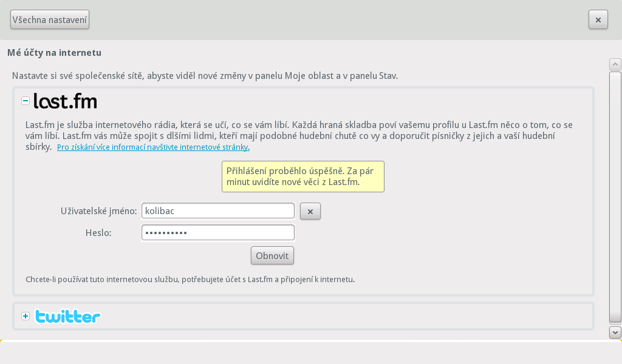Click the Last.fm logo
The width and height of the screenshot is (622, 364).
pos(66,101)
